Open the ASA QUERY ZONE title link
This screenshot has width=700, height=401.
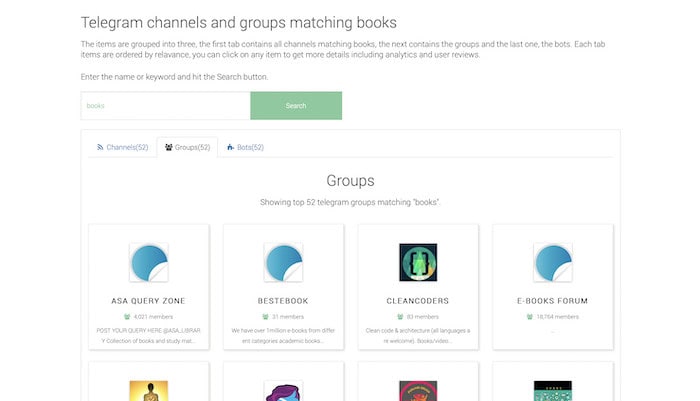tap(148, 301)
